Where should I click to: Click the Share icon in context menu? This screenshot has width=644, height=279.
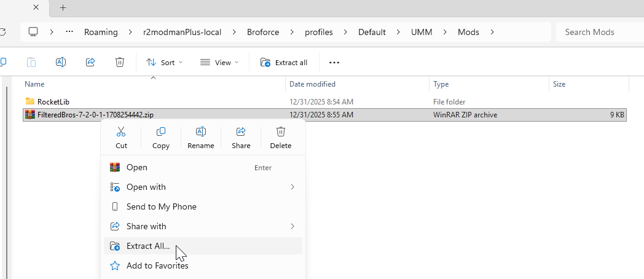(241, 137)
